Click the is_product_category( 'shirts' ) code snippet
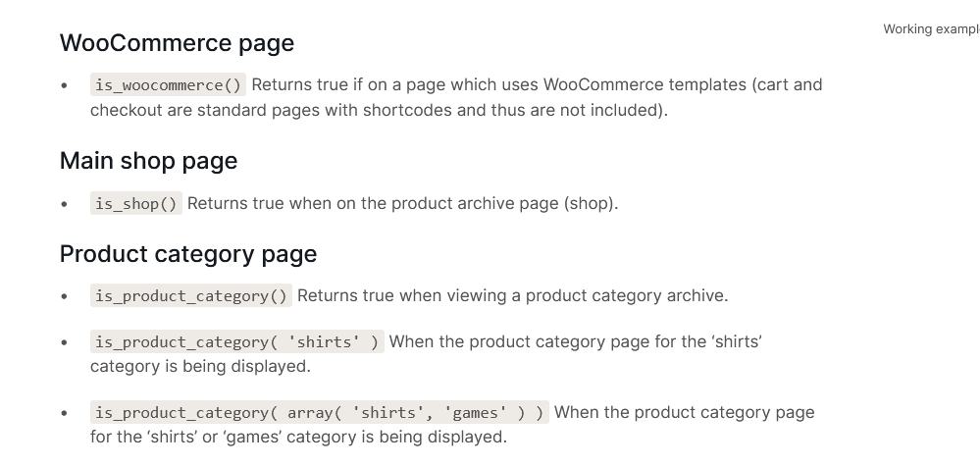 coord(236,341)
